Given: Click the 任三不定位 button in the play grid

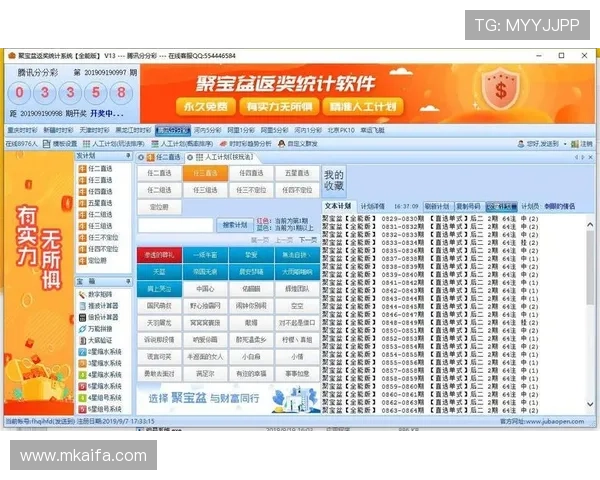Looking at the screenshot, I should (251, 190).
